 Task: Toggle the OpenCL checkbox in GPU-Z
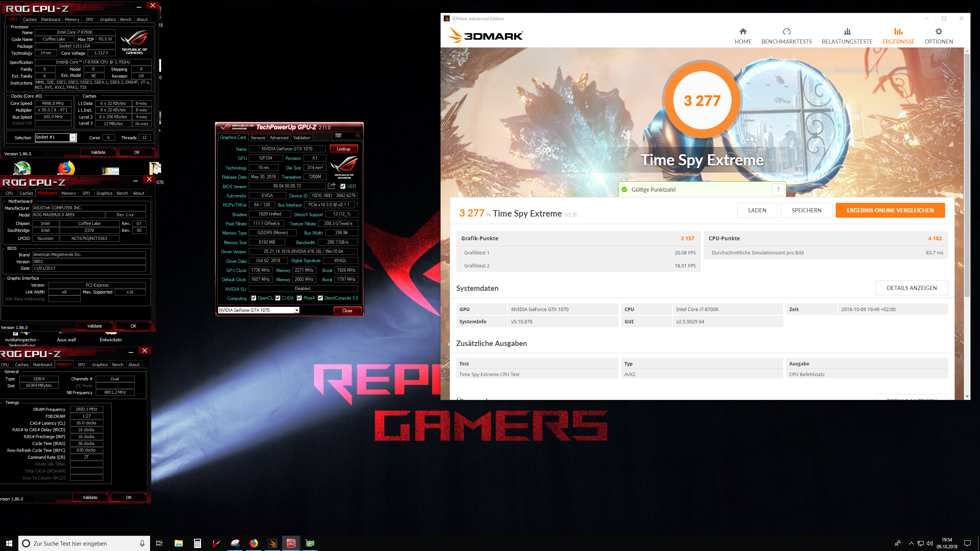[253, 298]
